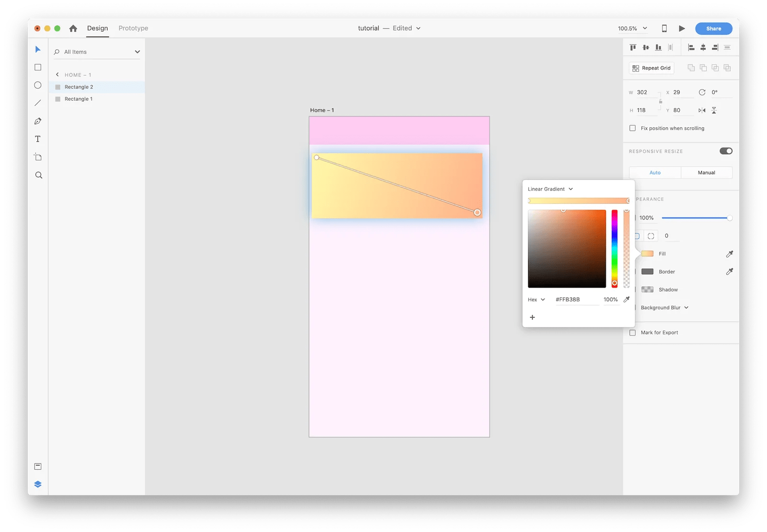767x532 pixels.
Task: Enable Fix position when scrolling
Action: click(x=633, y=128)
